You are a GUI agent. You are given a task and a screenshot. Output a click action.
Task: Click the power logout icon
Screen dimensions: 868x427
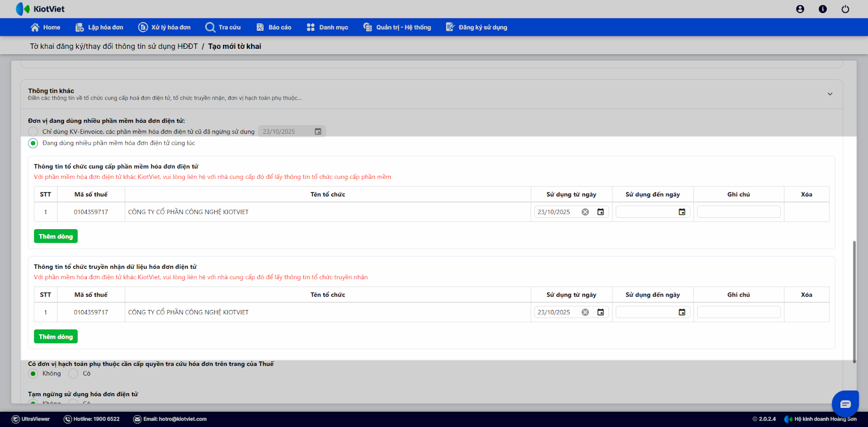(x=845, y=9)
